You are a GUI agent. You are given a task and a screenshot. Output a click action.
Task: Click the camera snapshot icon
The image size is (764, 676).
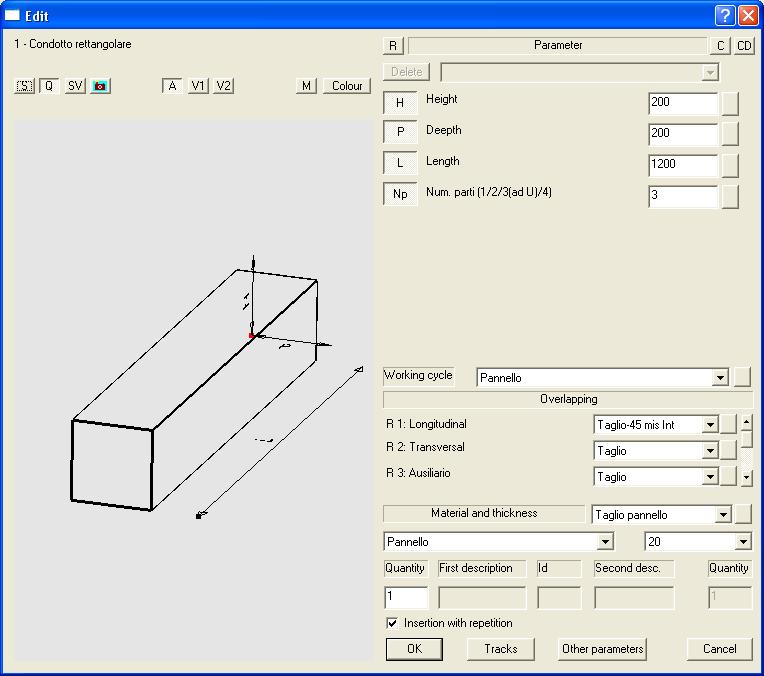click(100, 86)
